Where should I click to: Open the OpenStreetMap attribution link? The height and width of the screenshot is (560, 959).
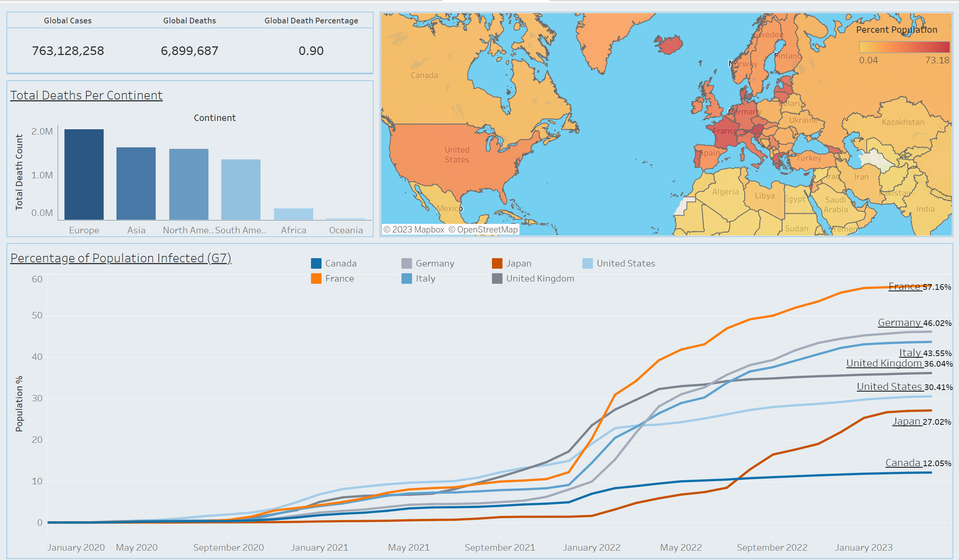[483, 230]
